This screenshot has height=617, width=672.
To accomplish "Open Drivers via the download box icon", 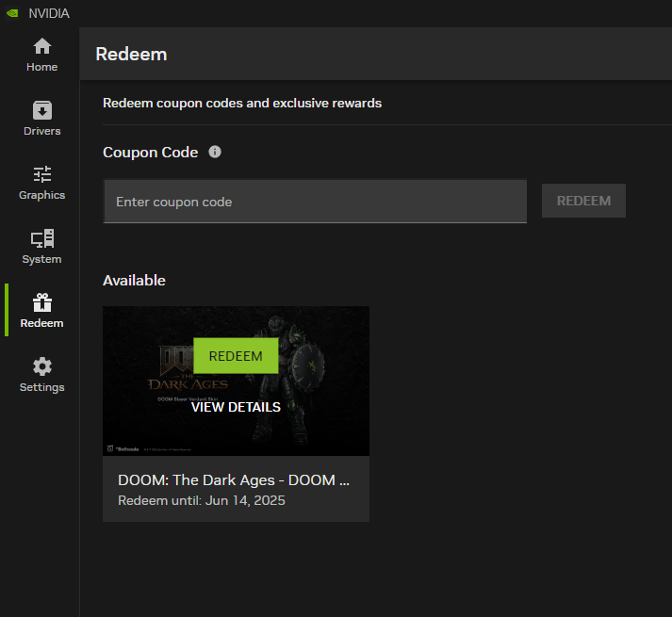I will (x=41, y=110).
